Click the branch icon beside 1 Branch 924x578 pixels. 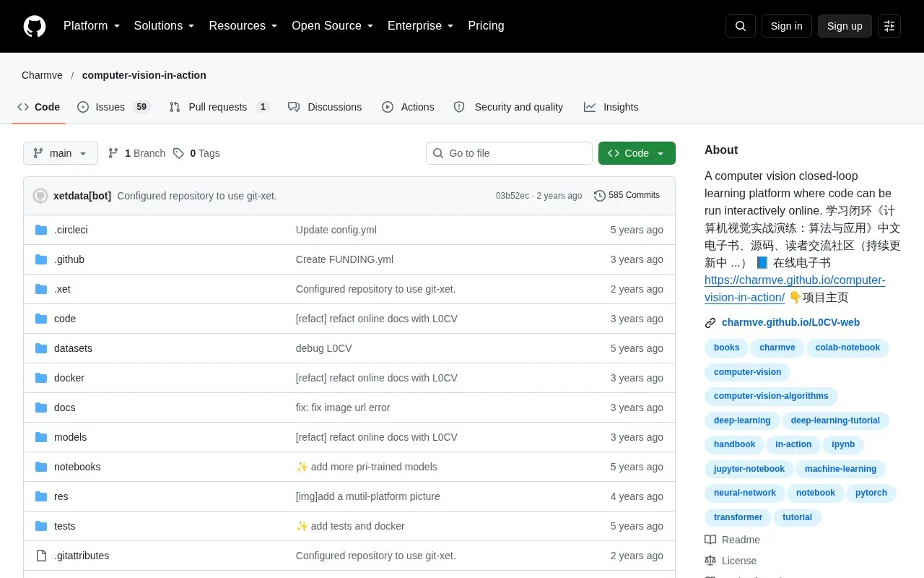[113, 153]
